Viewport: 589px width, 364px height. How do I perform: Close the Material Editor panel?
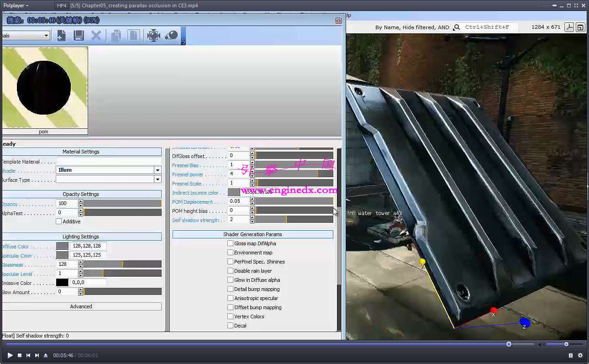point(338,21)
